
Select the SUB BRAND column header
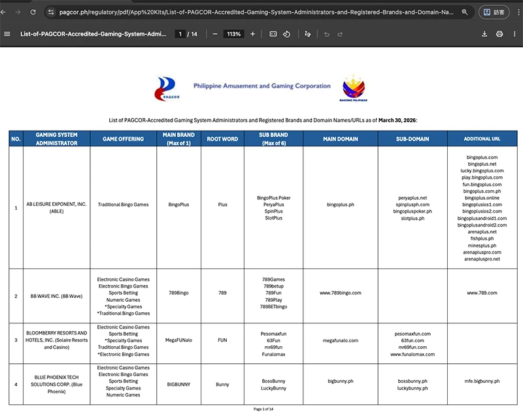click(x=273, y=138)
